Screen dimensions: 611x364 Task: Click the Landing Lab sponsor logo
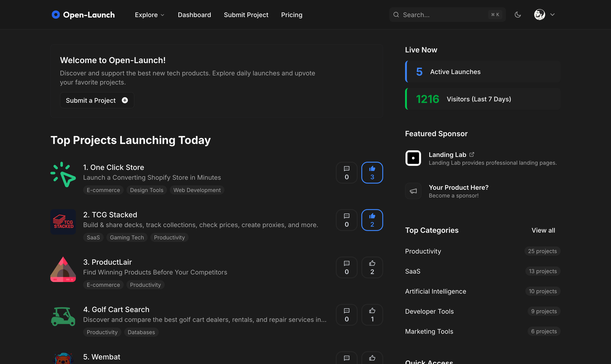pos(413,158)
